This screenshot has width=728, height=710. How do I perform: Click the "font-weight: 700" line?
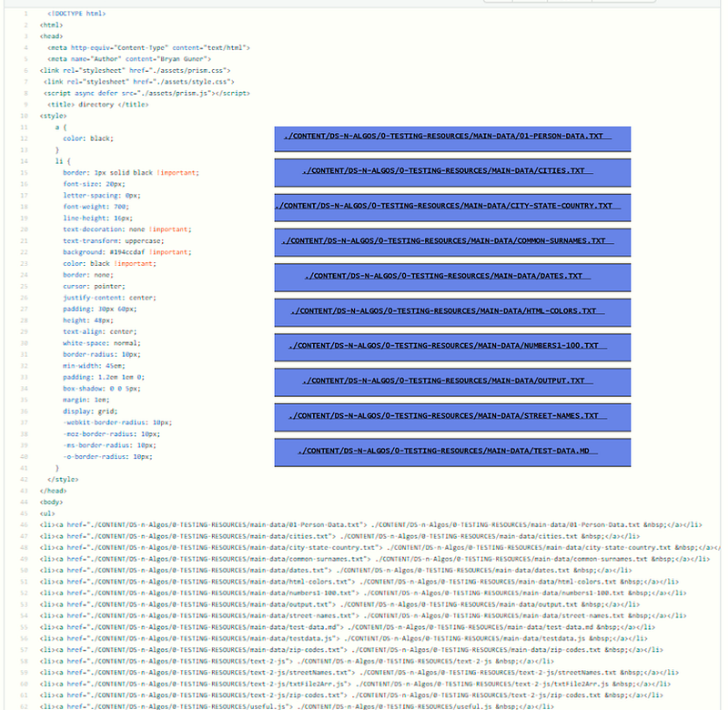click(x=96, y=207)
